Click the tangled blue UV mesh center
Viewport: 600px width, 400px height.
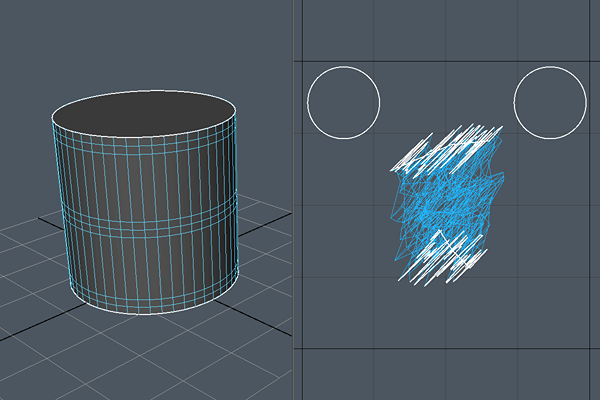coord(445,205)
